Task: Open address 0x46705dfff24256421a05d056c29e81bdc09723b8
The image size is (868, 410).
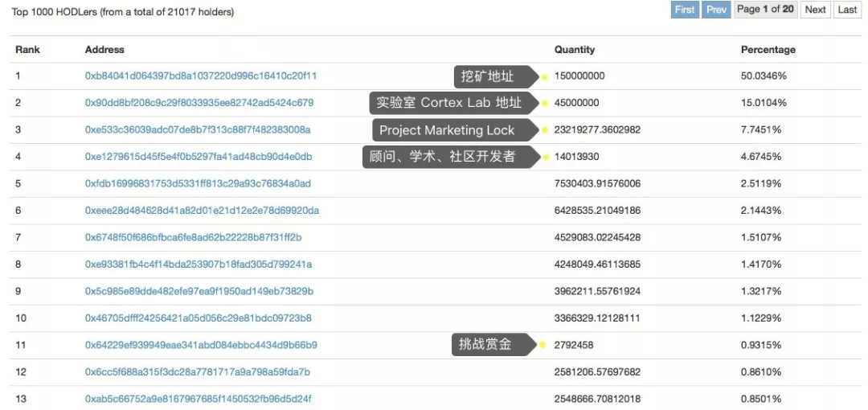Action: click(x=199, y=318)
